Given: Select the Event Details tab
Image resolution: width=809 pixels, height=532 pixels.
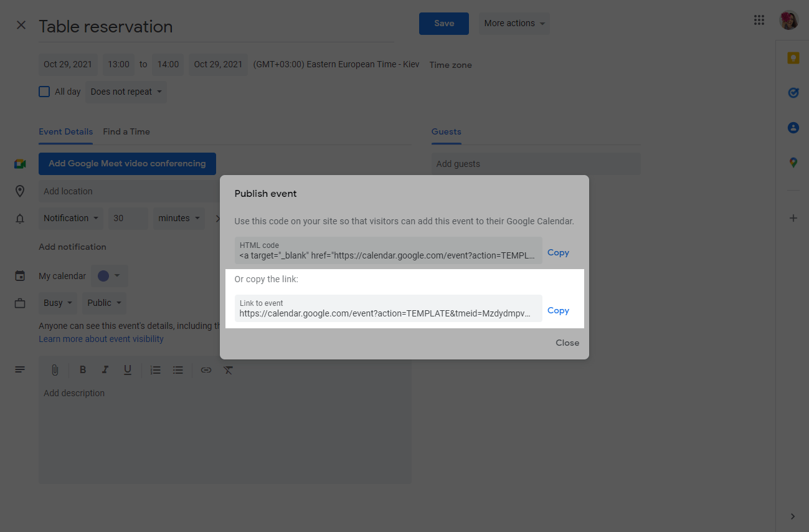Looking at the screenshot, I should point(65,131).
